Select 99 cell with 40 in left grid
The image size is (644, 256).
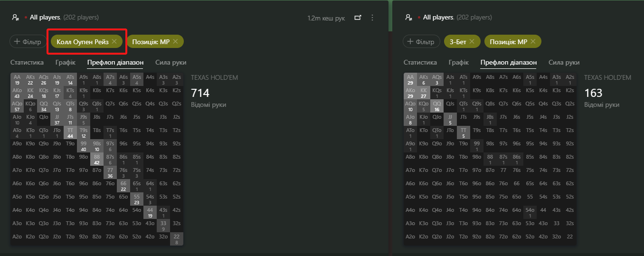click(x=84, y=146)
